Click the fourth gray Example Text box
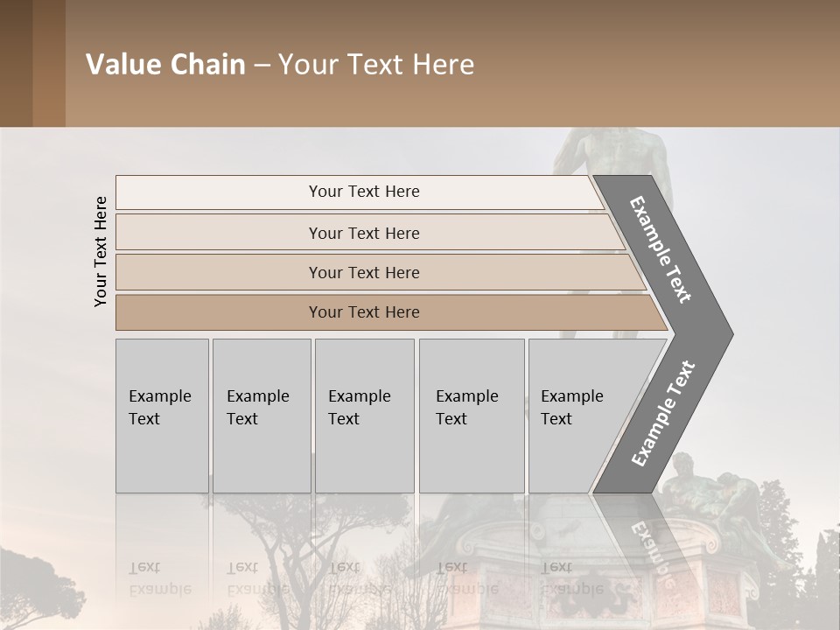 point(472,416)
